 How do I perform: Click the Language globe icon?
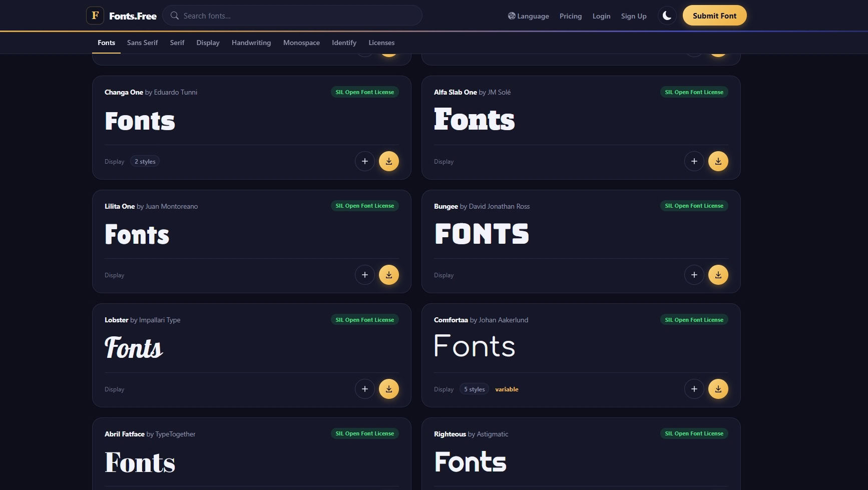point(512,16)
